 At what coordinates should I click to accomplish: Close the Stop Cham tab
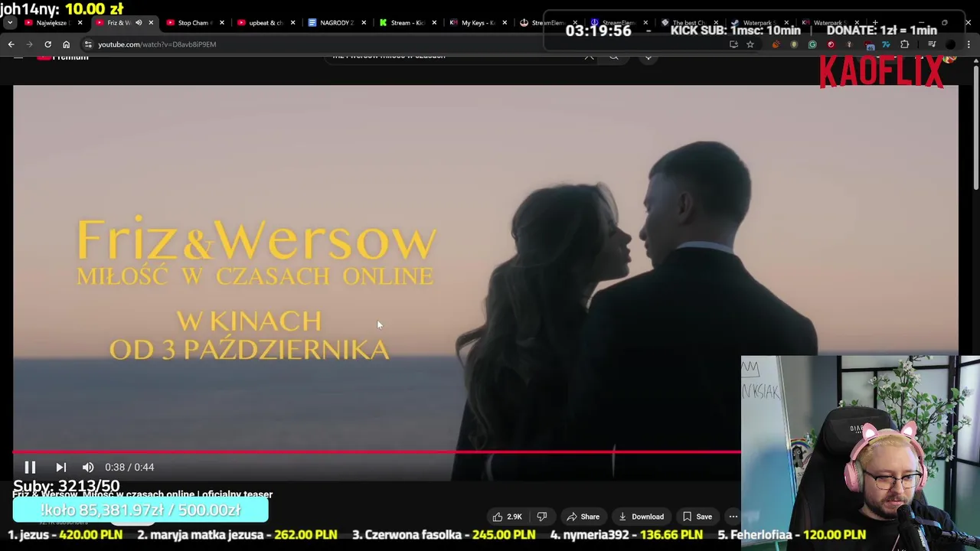(x=222, y=23)
